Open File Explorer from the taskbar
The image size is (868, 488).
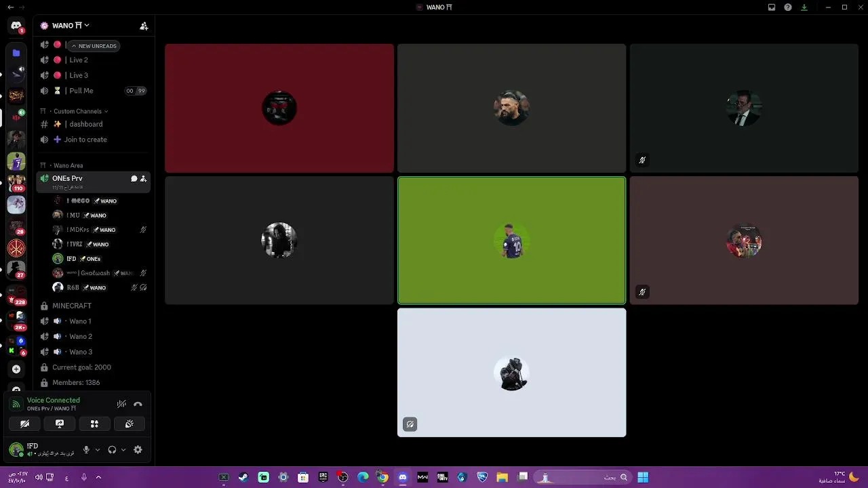(x=502, y=477)
